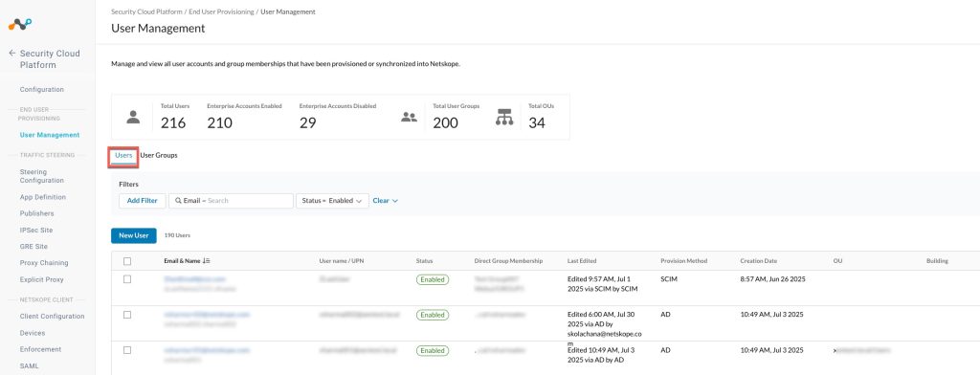The height and width of the screenshot is (375, 980).
Task: Switch to the User Groups tab
Action: [x=159, y=155]
